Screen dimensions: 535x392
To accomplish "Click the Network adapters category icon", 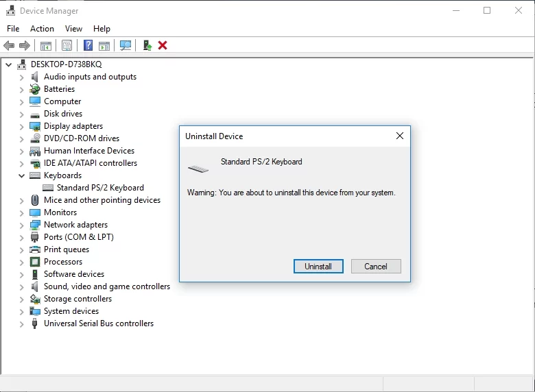I will tap(35, 225).
